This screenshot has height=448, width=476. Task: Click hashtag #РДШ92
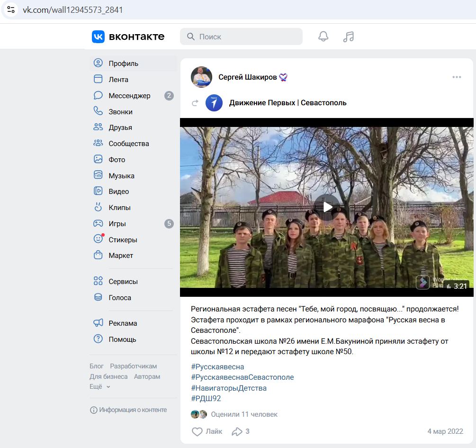tap(206, 398)
